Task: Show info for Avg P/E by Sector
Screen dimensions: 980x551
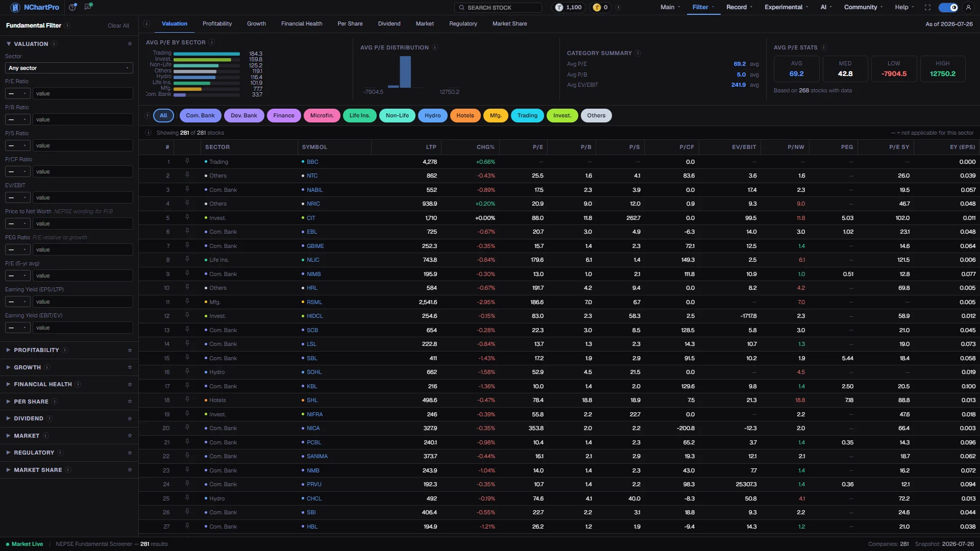Action: (212, 42)
